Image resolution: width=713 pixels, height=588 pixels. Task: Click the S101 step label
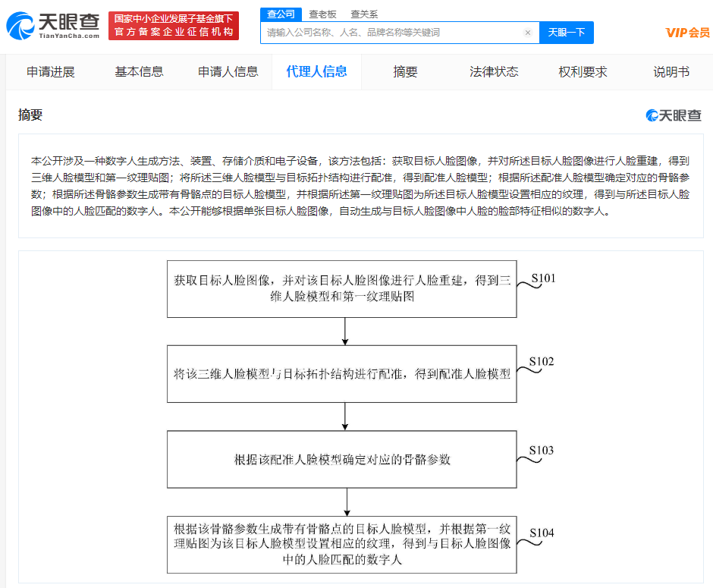tap(543, 278)
